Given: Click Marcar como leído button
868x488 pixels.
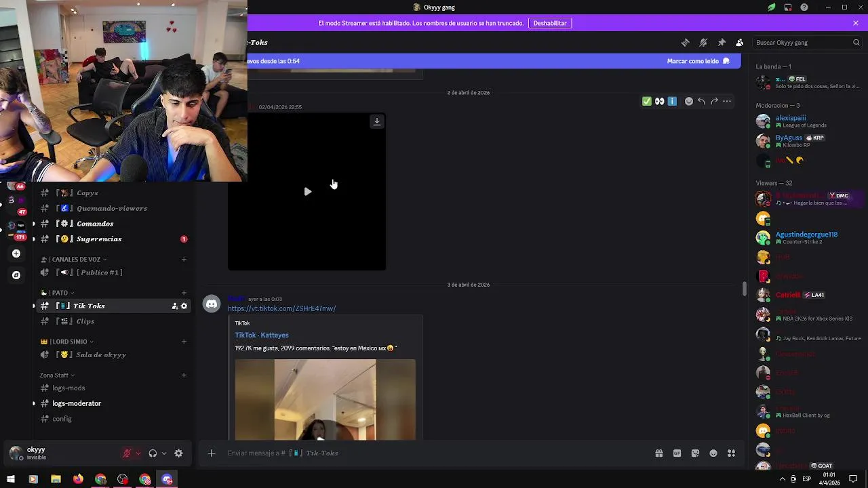Looking at the screenshot, I should [x=698, y=61].
